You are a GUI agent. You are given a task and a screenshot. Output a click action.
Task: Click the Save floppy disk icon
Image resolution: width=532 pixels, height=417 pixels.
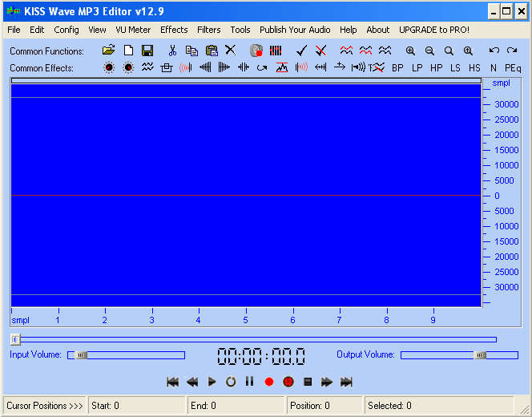click(x=147, y=51)
